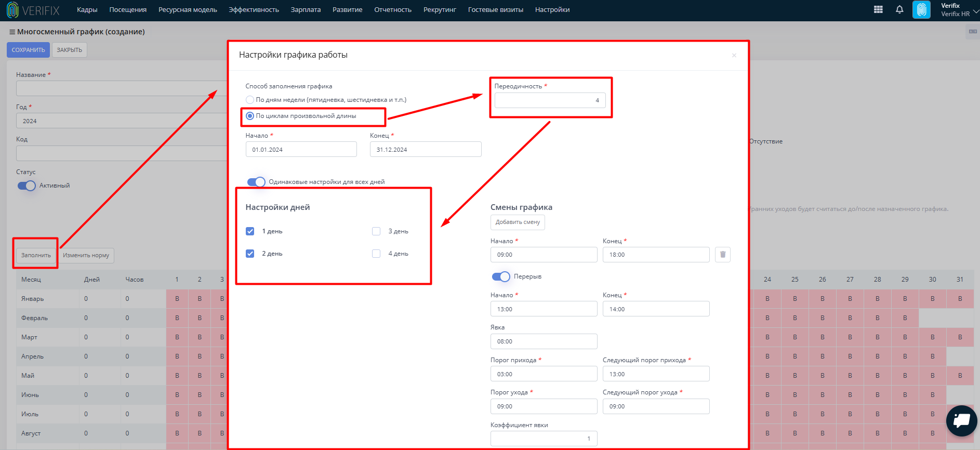The width and height of the screenshot is (980, 450).
Task: Click the Название input field
Action: [122, 88]
